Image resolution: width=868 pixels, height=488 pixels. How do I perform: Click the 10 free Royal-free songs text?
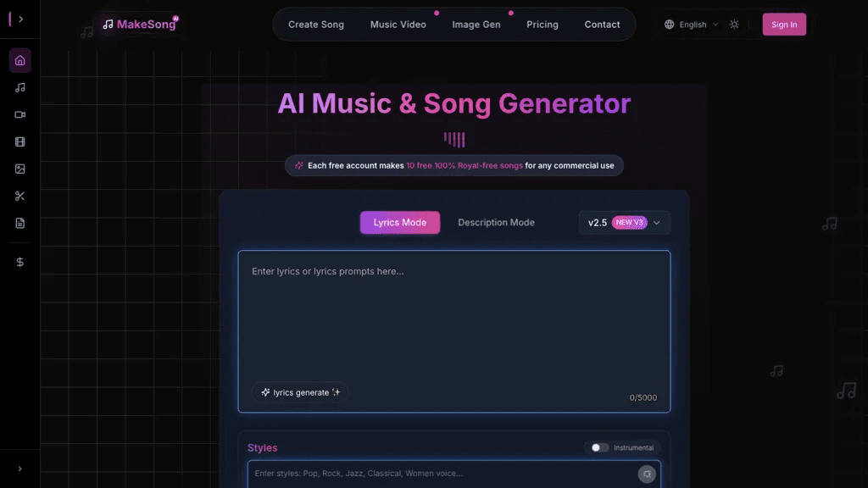click(x=465, y=165)
